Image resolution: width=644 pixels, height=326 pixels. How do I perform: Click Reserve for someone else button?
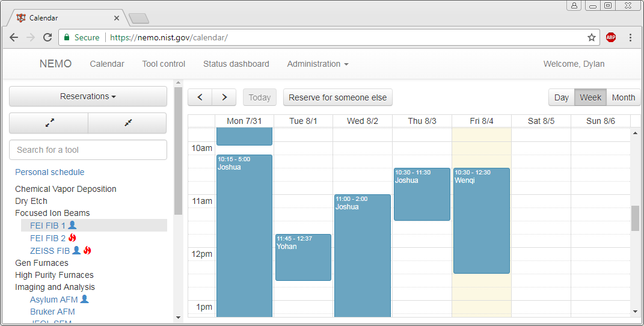click(337, 97)
